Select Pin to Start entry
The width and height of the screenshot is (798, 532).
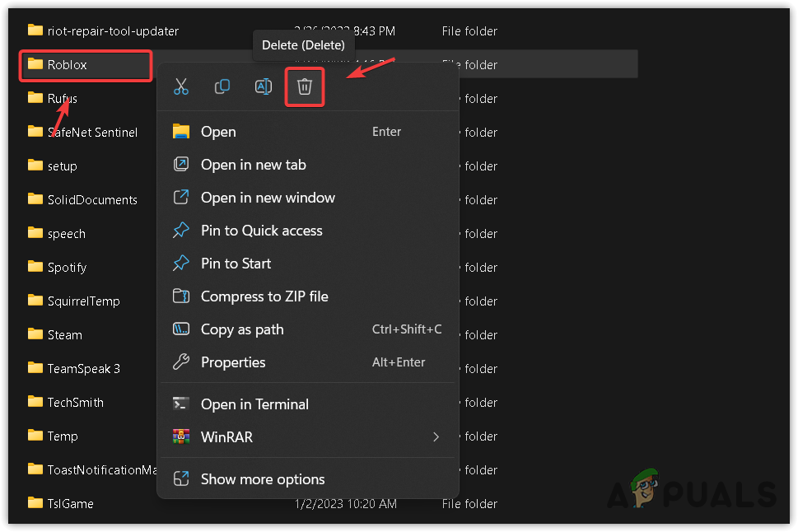point(236,264)
